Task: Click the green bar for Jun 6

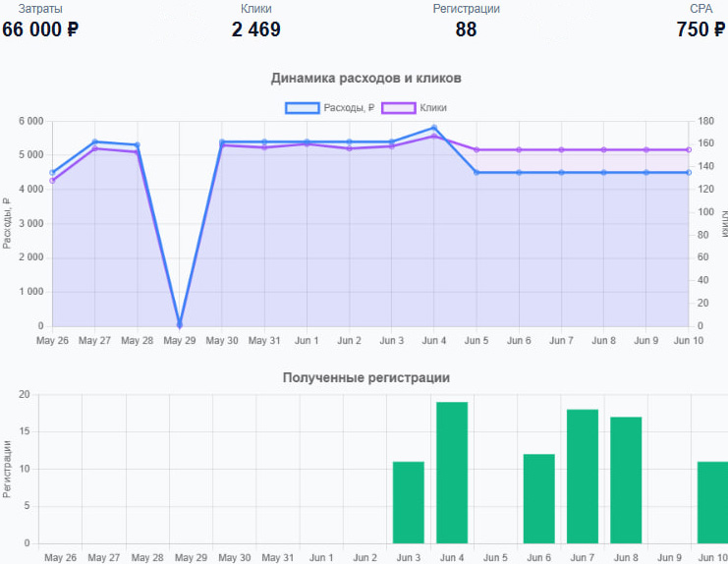Action: point(538,498)
